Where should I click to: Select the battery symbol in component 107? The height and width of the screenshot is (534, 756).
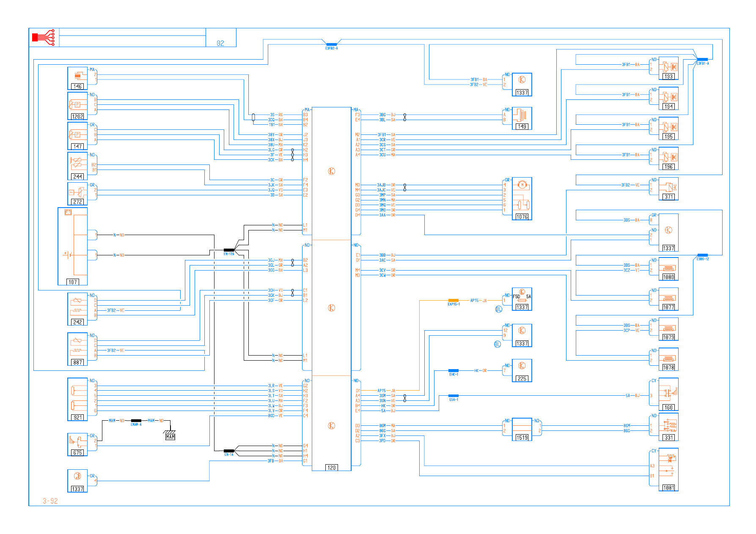(x=68, y=254)
